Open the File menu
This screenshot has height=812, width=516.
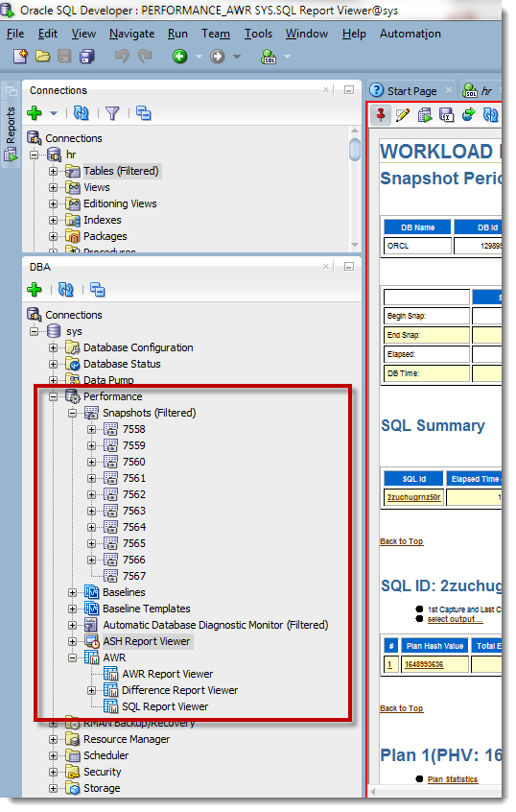point(15,34)
